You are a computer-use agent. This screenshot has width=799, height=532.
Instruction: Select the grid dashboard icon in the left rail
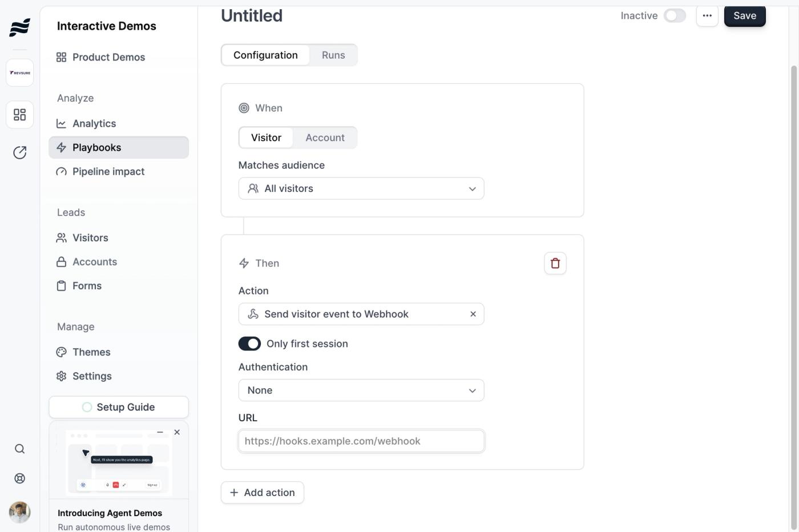click(20, 115)
